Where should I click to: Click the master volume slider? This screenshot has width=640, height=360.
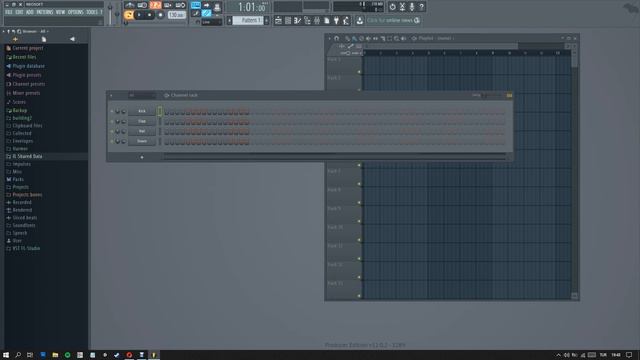tap(110, 14)
